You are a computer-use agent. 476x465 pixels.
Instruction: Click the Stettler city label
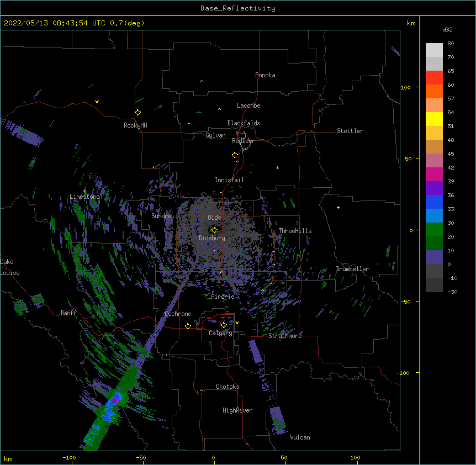point(350,131)
